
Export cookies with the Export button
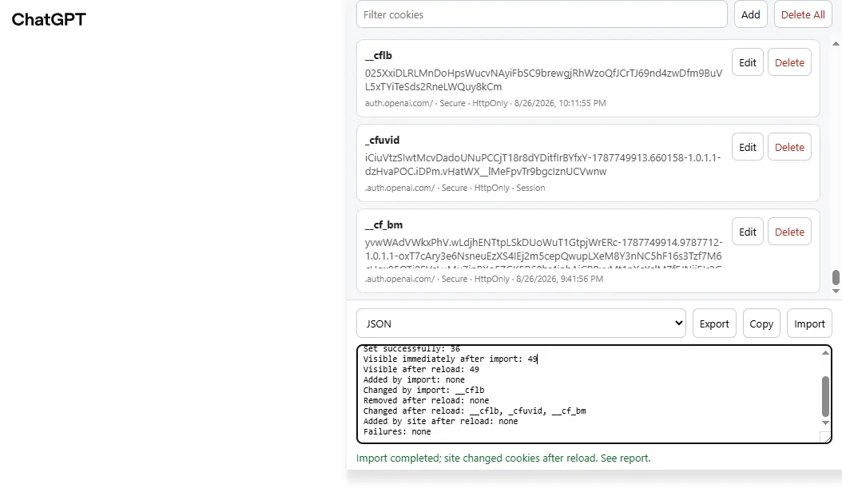714,323
